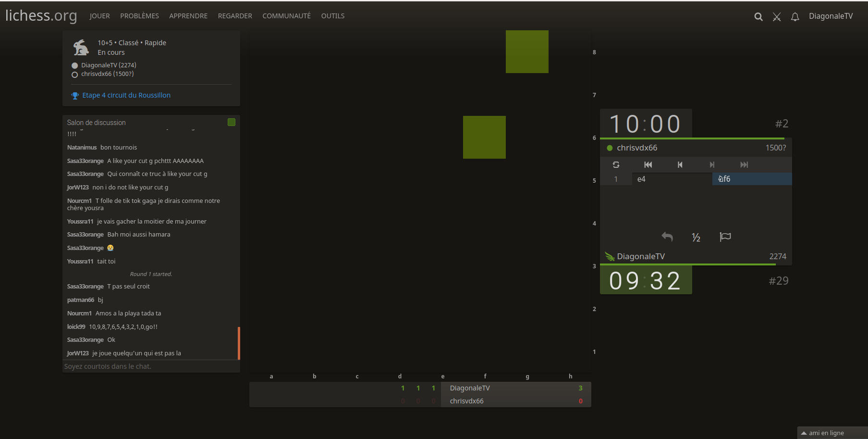Open the APPRENDRE menu
This screenshot has height=439, width=868.
click(x=188, y=16)
